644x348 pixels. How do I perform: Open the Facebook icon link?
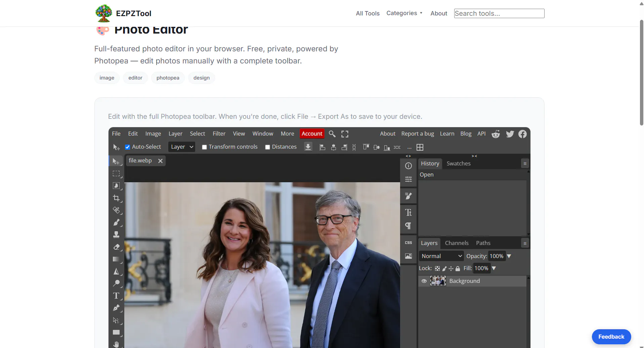522,134
